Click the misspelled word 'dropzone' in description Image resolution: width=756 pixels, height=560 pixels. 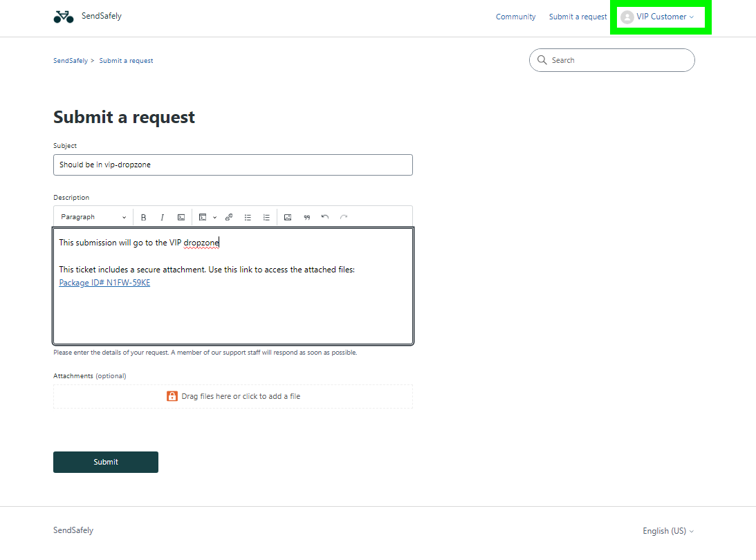[201, 243]
